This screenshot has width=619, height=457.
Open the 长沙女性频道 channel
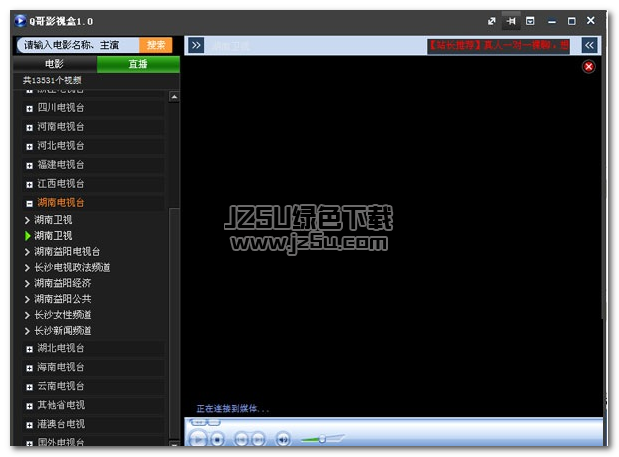62,315
